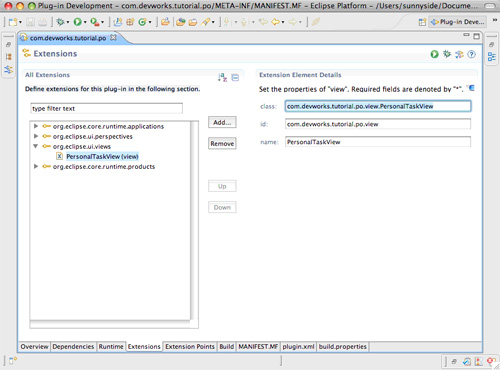This screenshot has height=370, width=500.
Task: Sort extensions alphabetically with the a-z icon
Action: point(222,77)
